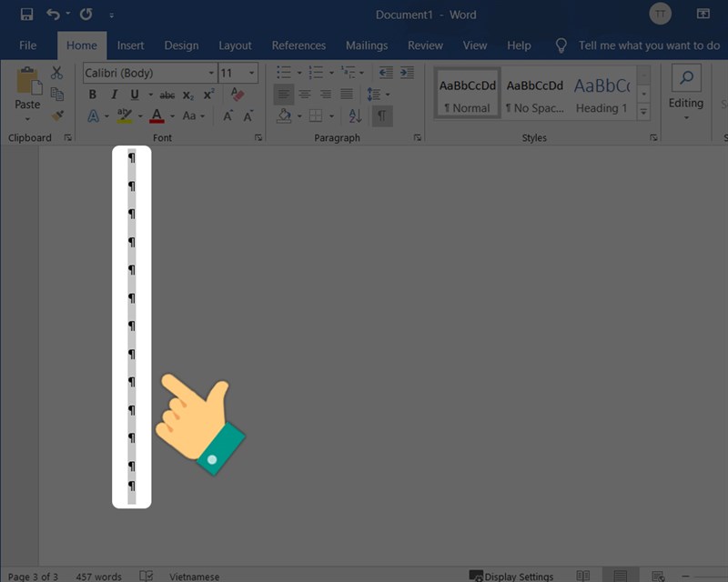
Task: Justify the paragraph text
Action: (x=347, y=95)
